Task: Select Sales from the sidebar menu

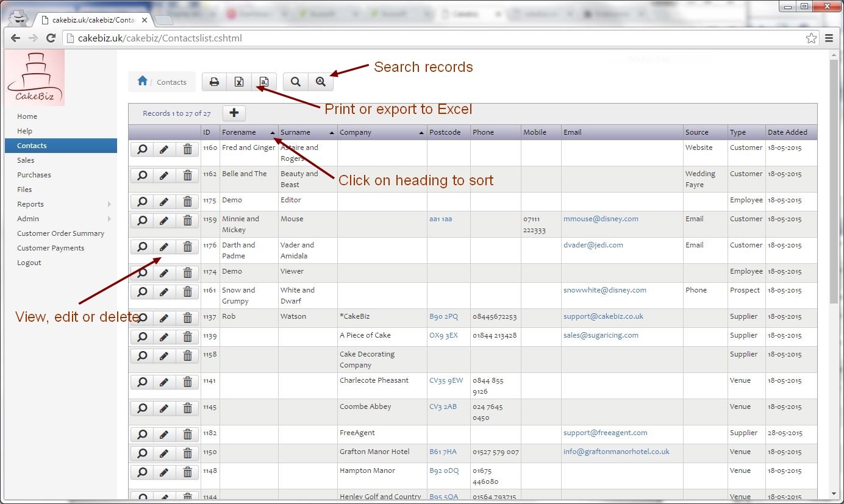Action: [26, 160]
